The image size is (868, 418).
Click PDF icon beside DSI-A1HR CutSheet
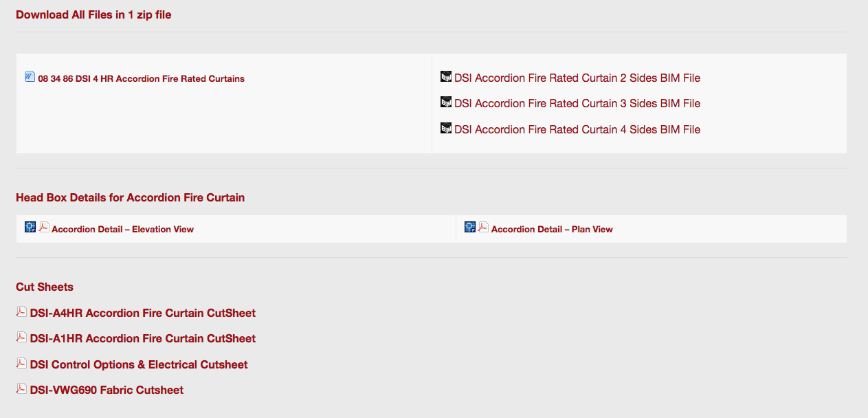click(21, 337)
